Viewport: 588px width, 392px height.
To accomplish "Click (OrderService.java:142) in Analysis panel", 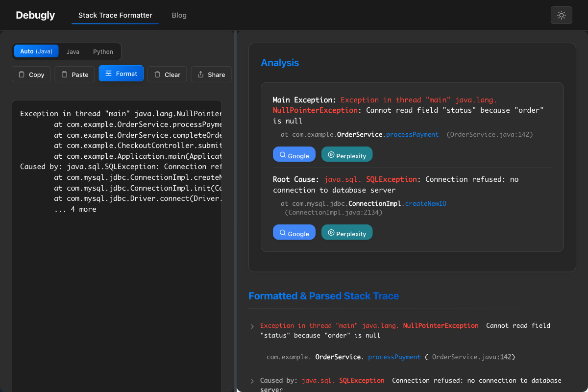I will (490, 134).
